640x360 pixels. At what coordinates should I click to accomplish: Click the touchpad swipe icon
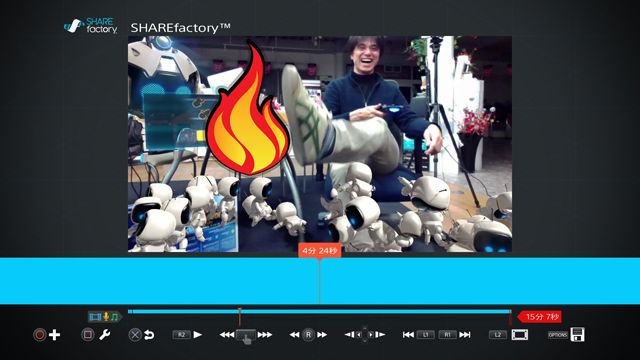246,336
